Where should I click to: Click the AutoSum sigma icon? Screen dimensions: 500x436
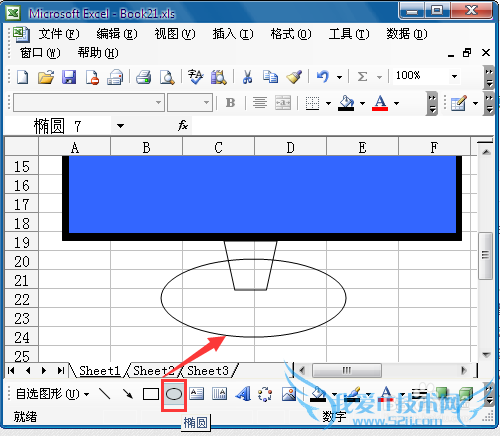pos(362,77)
